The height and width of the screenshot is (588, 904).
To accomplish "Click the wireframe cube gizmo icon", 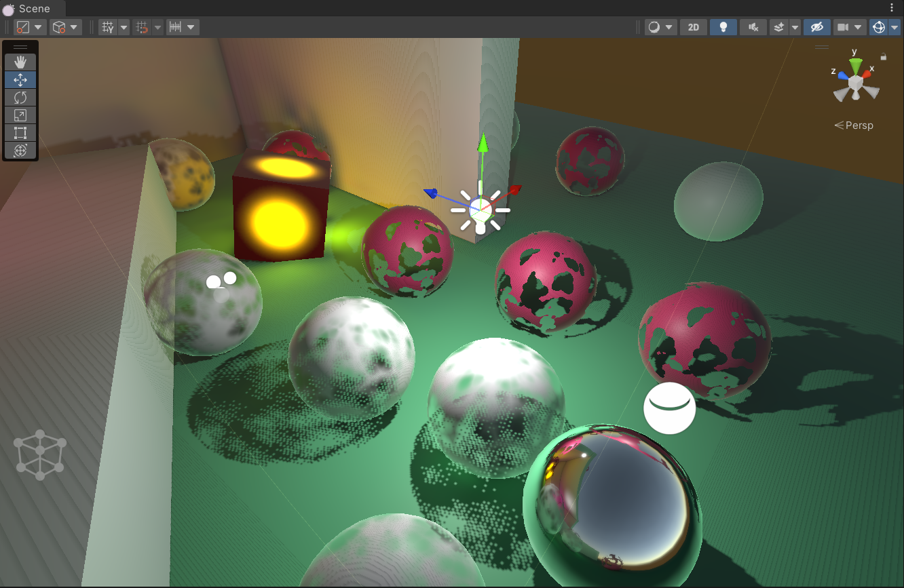I will [x=40, y=455].
